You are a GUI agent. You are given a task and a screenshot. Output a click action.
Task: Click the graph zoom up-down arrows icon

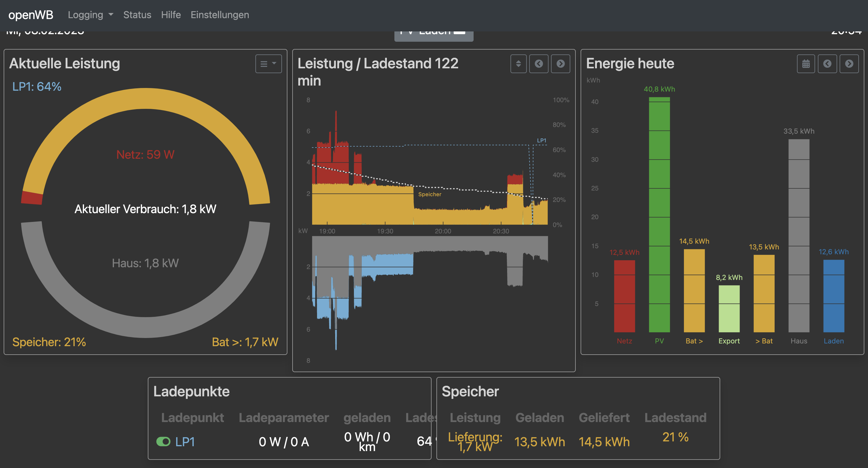[x=518, y=64]
